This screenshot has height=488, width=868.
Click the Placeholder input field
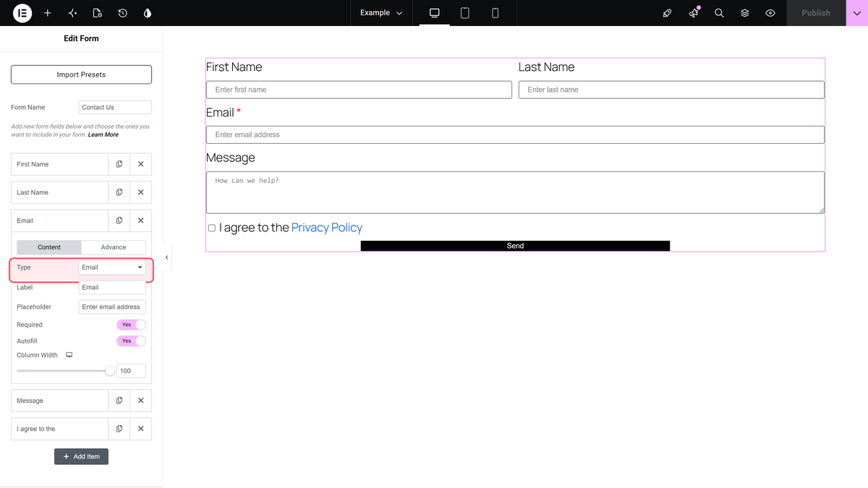pos(112,307)
